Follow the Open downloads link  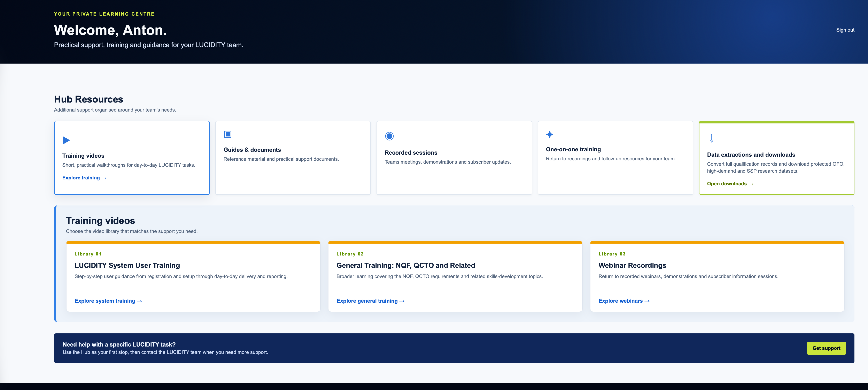[x=730, y=184]
